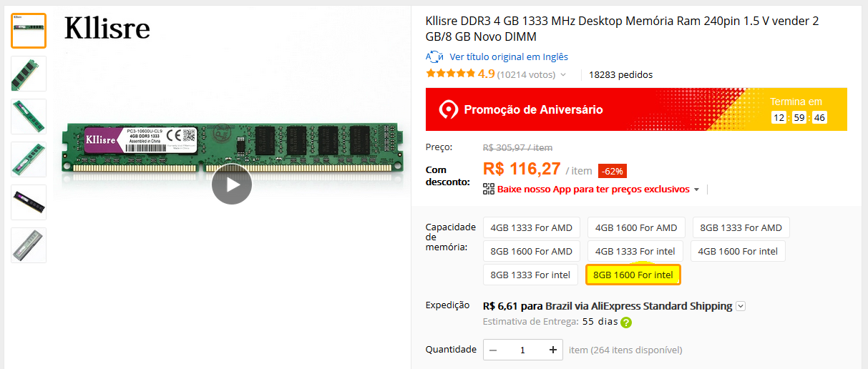Click the QR code app icon
The height and width of the screenshot is (369, 868).
pyautogui.click(x=489, y=190)
